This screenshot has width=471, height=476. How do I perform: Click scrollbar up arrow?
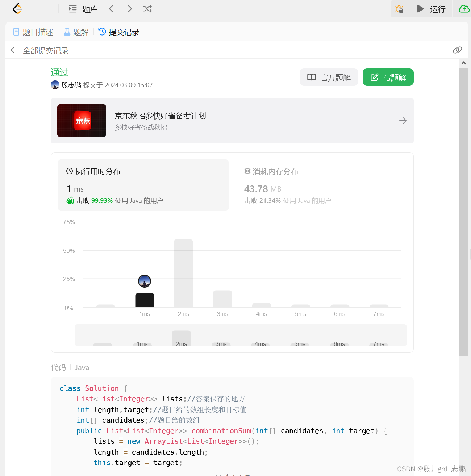pyautogui.click(x=464, y=63)
